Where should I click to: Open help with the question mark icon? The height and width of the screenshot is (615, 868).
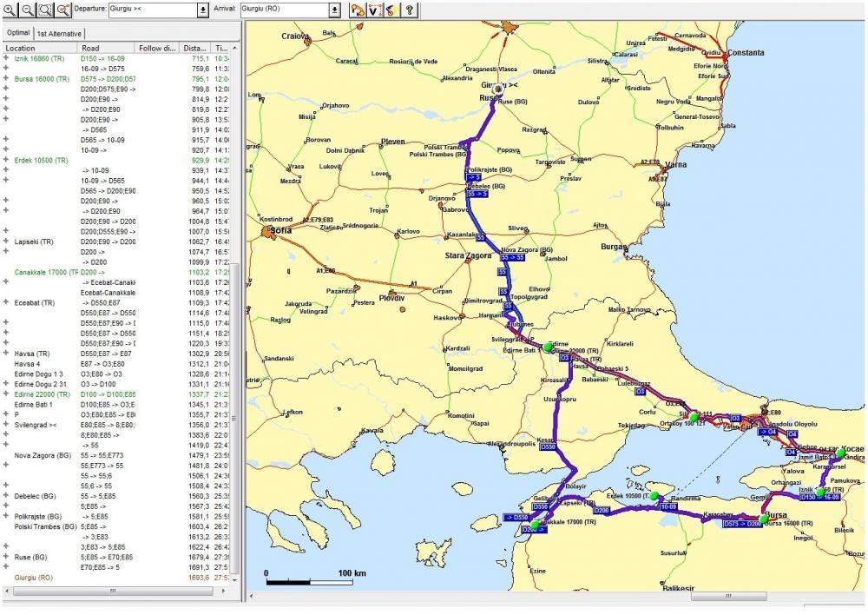point(409,10)
